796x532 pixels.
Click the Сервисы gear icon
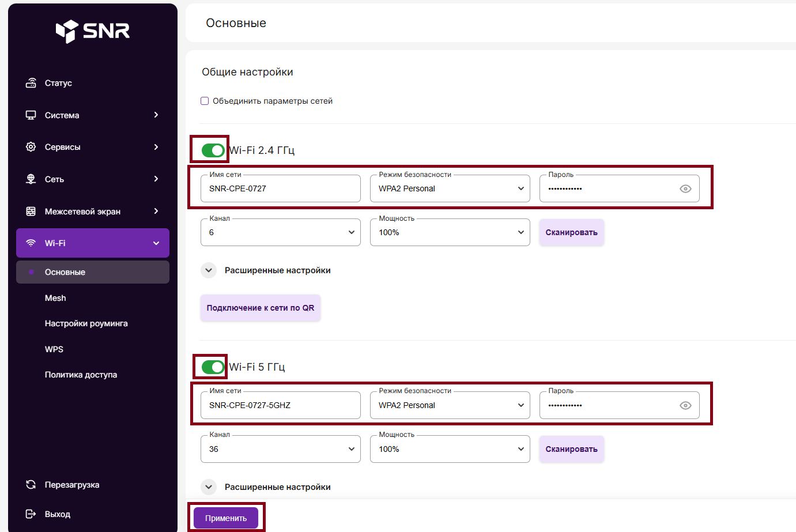pyautogui.click(x=31, y=147)
